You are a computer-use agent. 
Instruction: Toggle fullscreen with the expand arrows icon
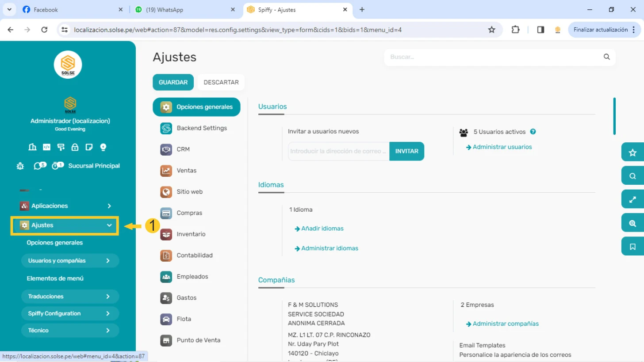(632, 199)
